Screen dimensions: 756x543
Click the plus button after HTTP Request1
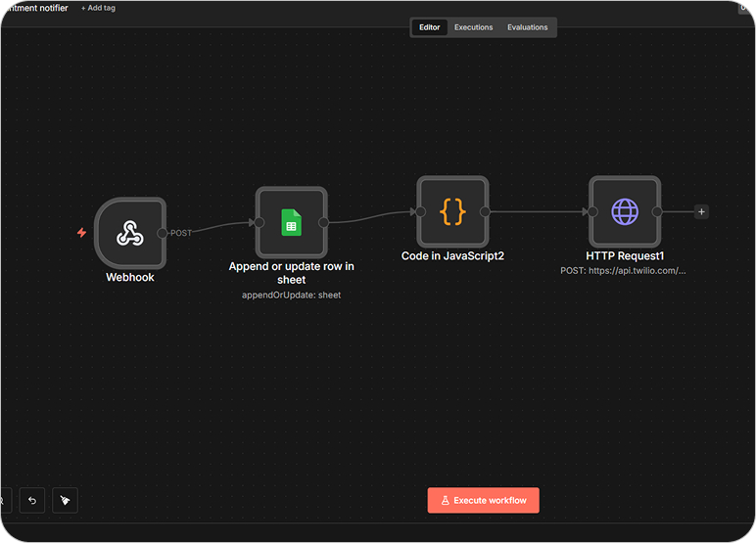701,211
